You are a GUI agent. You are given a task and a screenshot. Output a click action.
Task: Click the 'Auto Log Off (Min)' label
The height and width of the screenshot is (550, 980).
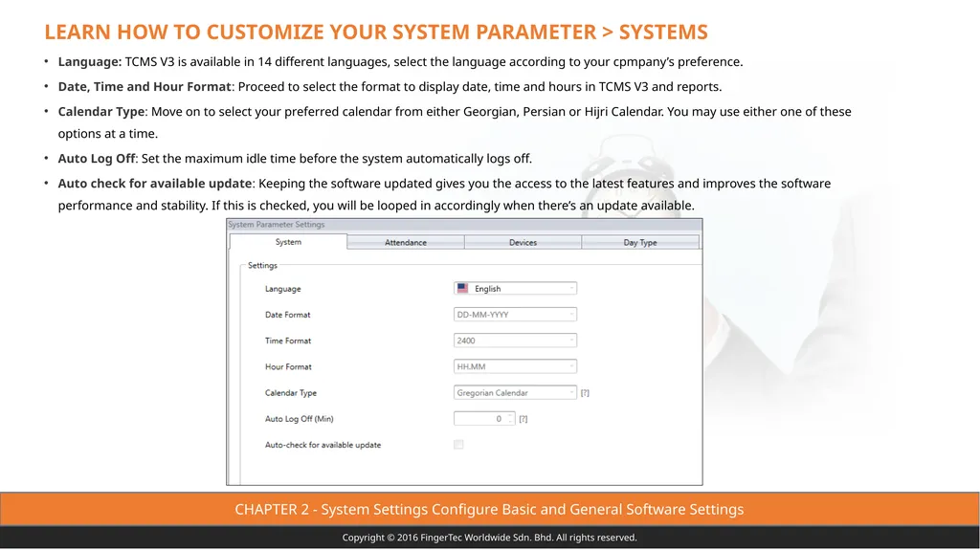299,419
